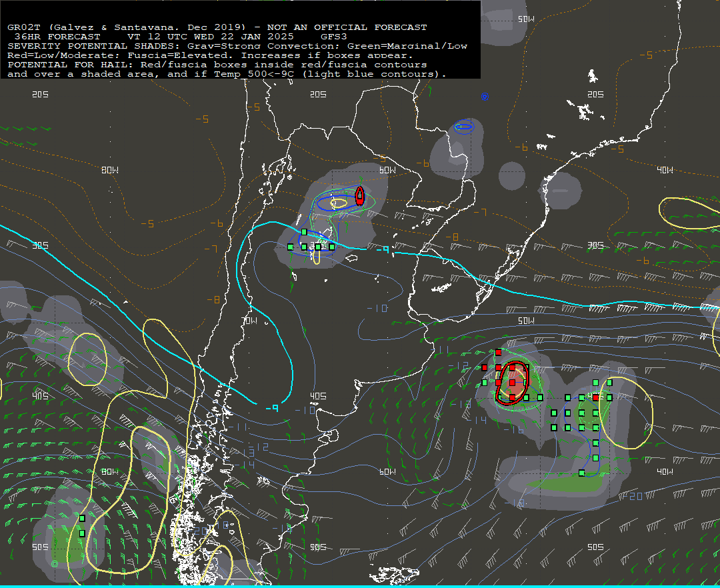720x588 pixels.
Task: Click 'SEVERITY POTENTIAL SHADES:' legend text
Action: pyautogui.click(x=94, y=46)
